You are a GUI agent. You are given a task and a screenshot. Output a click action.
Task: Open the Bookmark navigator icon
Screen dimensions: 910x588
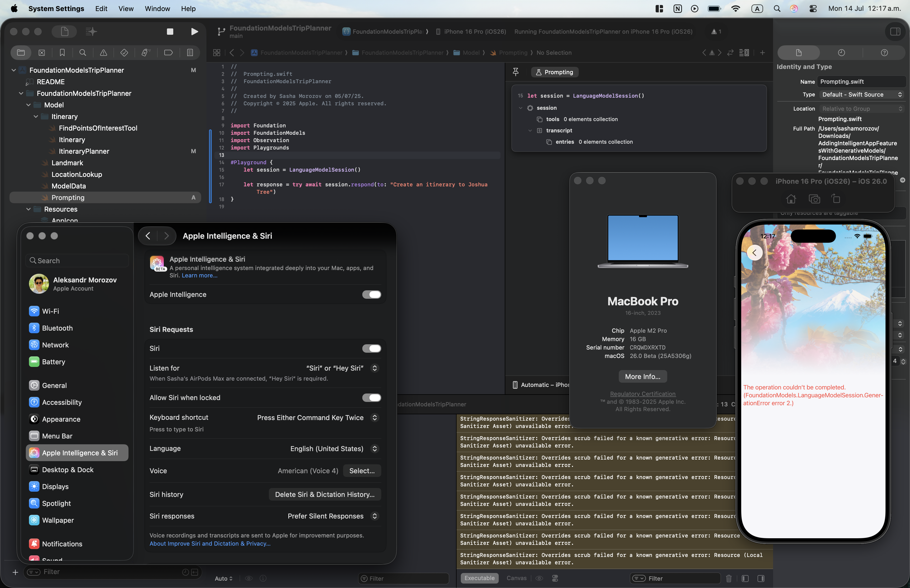(62, 53)
